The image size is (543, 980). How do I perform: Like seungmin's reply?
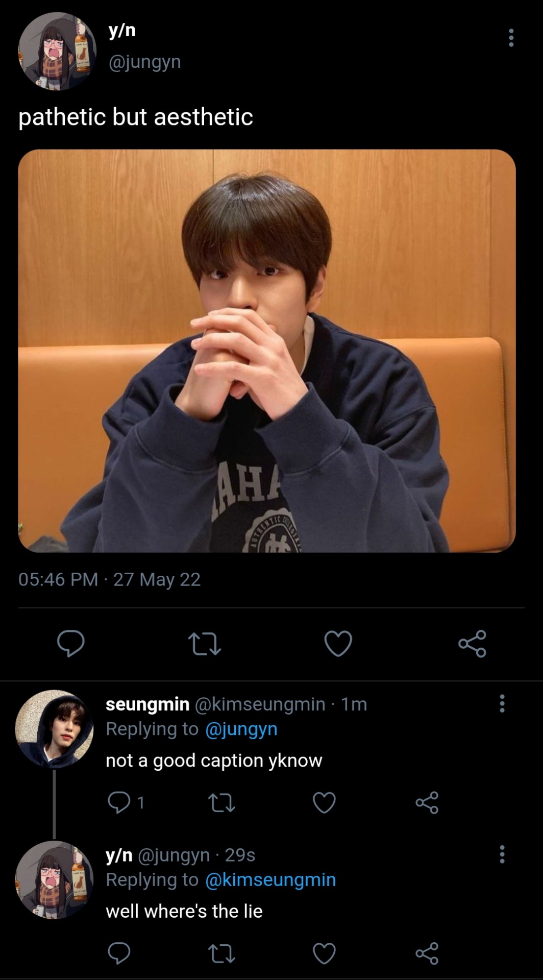tap(324, 802)
